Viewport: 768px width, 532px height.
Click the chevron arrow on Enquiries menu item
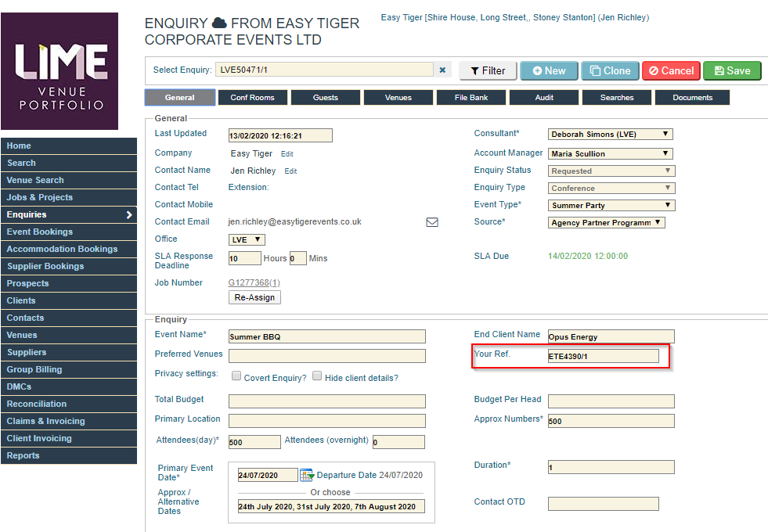(x=129, y=215)
